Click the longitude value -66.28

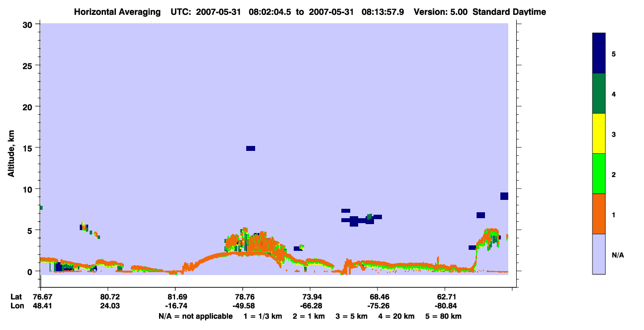[x=310, y=306]
